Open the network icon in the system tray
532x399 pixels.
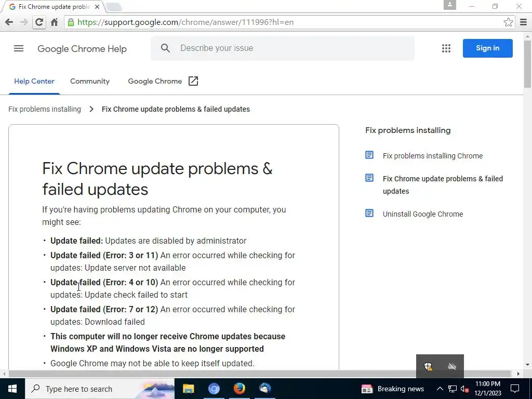[453, 389]
